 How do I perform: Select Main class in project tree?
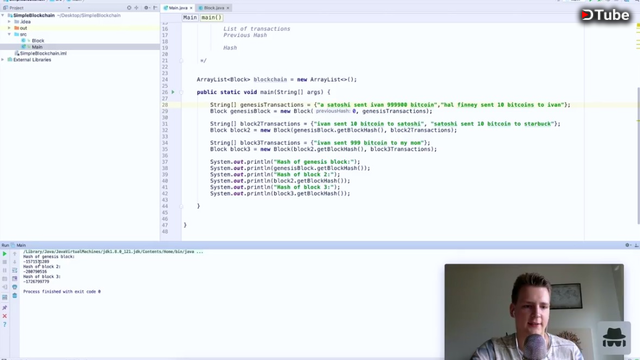pyautogui.click(x=37, y=47)
